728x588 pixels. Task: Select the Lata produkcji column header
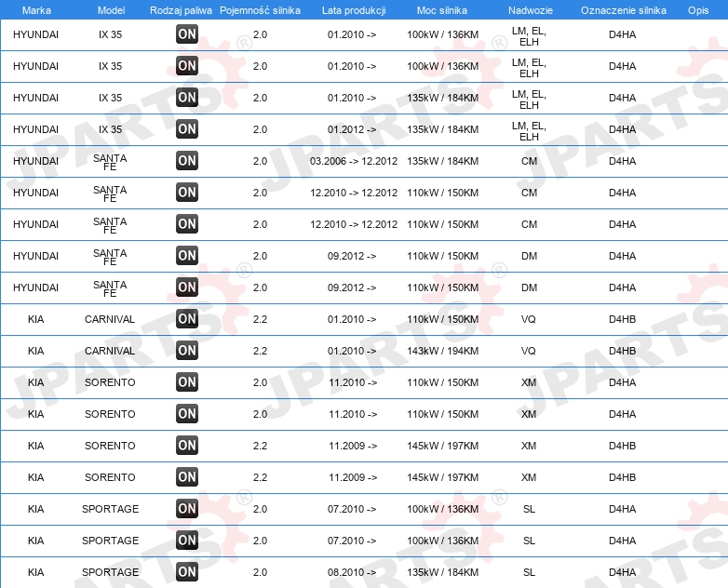pos(354,10)
